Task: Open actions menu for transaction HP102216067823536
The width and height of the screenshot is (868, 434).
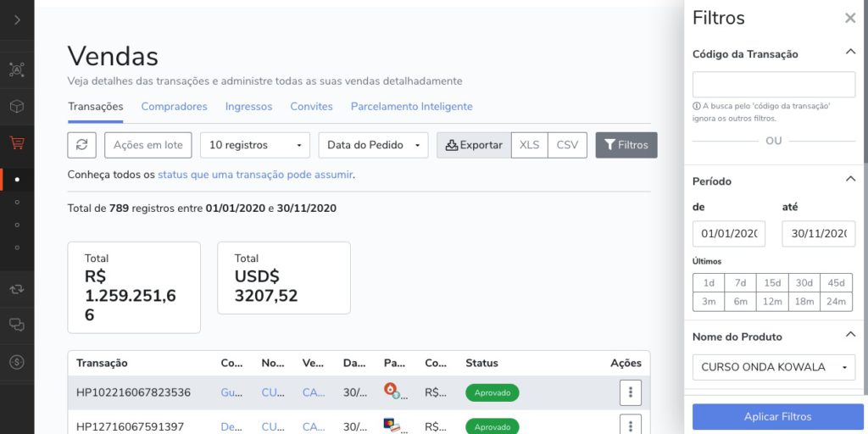Action: coord(631,393)
